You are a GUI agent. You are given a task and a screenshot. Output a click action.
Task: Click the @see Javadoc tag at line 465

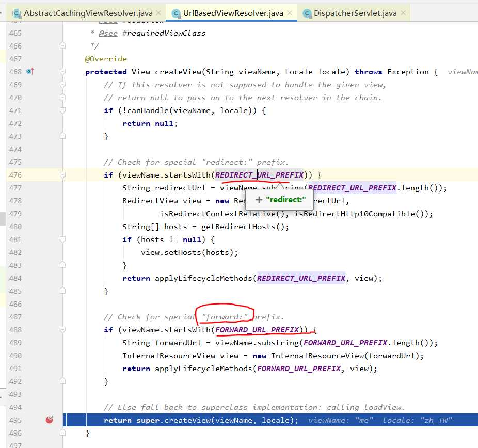[108, 33]
